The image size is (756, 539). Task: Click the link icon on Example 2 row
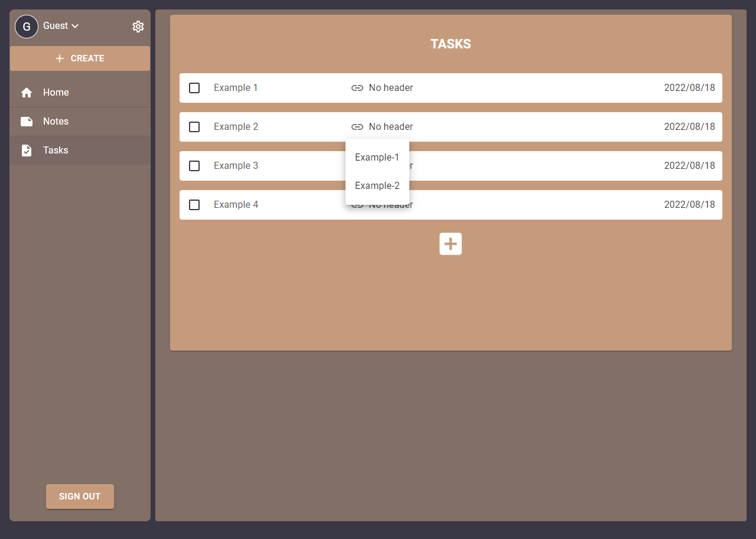[x=357, y=126]
